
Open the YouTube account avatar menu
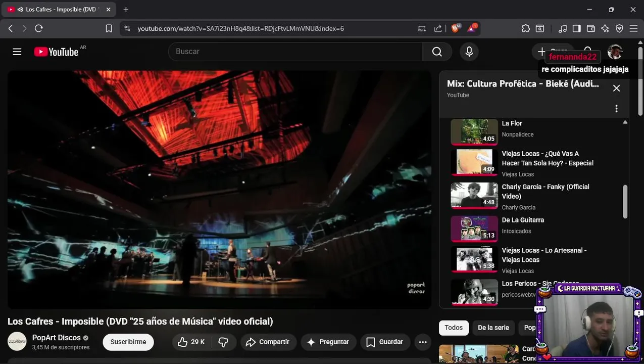point(615,52)
